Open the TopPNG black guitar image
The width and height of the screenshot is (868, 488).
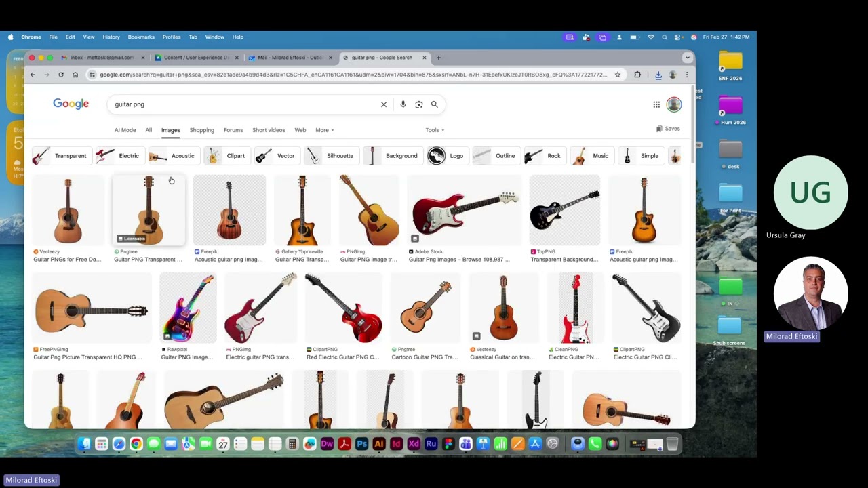[x=565, y=210]
